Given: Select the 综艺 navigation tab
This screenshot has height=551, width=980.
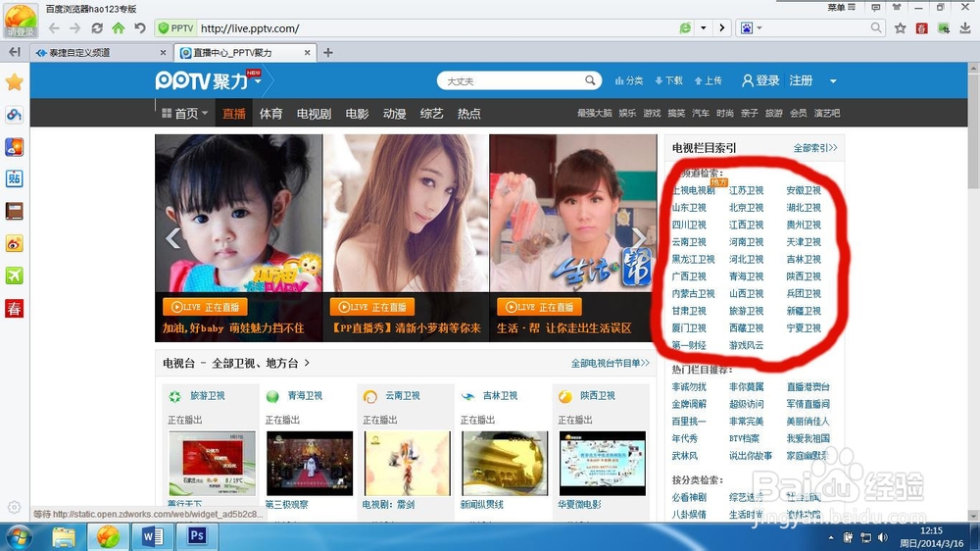Looking at the screenshot, I should (431, 113).
